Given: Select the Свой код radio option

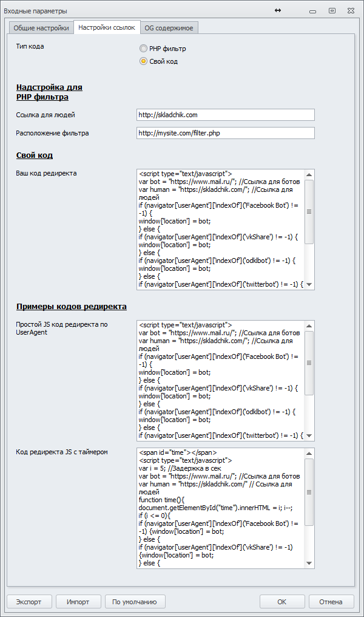Looking at the screenshot, I should 143,61.
